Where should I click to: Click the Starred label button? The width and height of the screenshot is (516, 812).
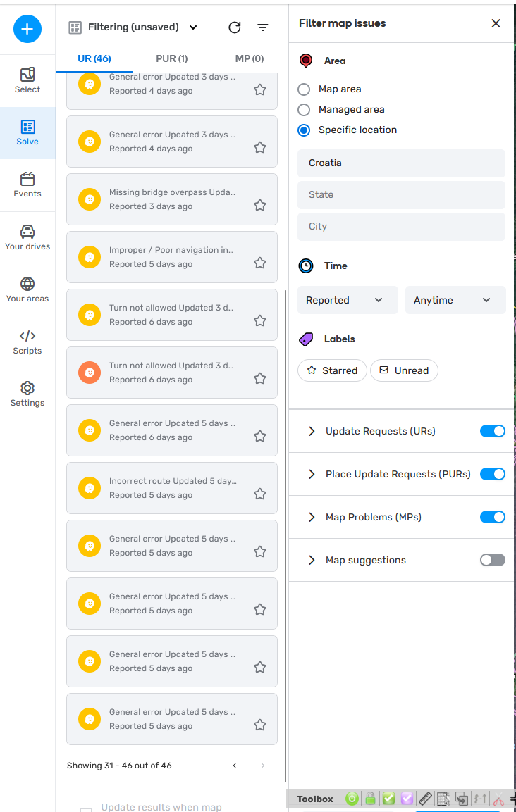pos(332,370)
